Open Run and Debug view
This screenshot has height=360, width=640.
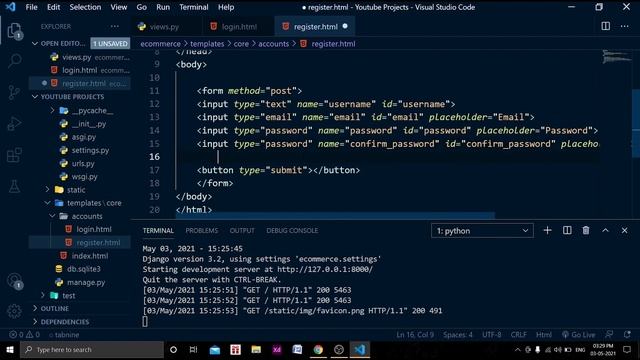14,124
